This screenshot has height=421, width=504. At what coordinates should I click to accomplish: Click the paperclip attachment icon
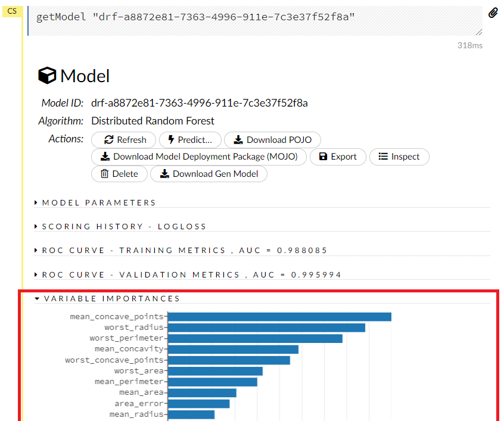(x=493, y=13)
